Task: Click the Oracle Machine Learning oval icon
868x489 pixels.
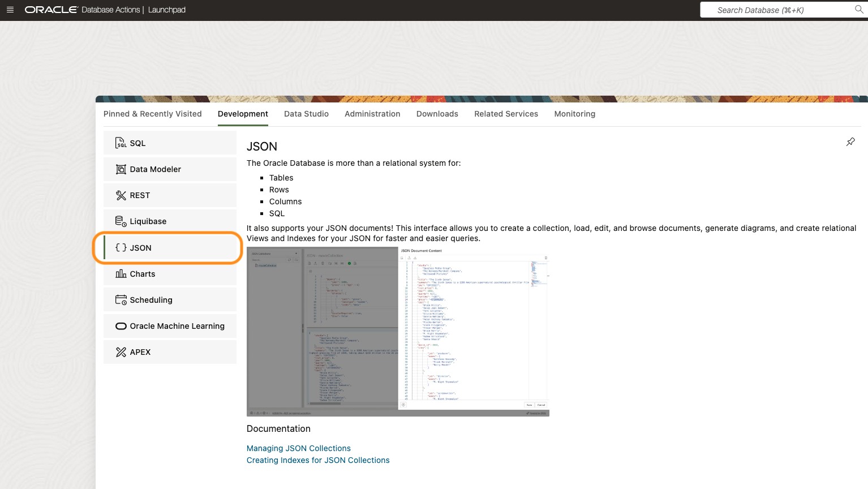Action: [120, 325]
